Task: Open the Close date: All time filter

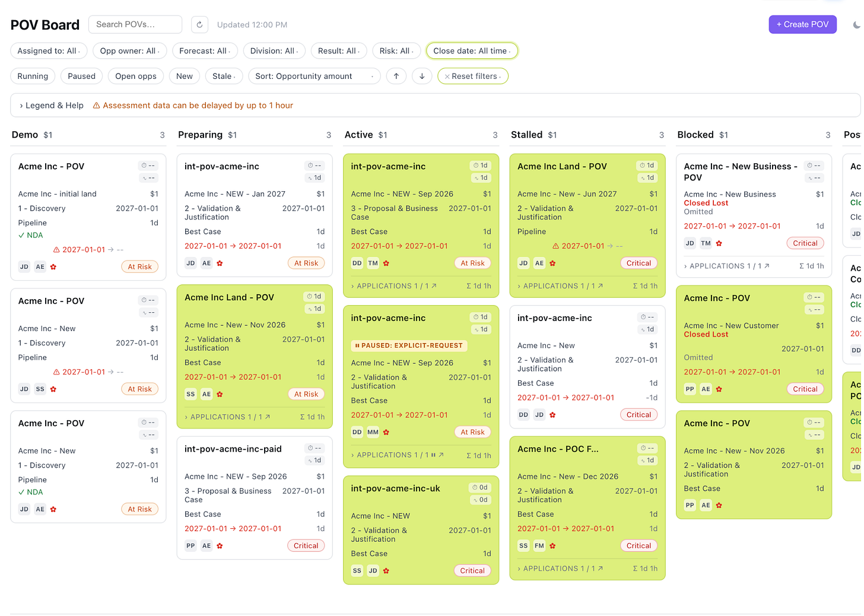Action: pyautogui.click(x=472, y=51)
